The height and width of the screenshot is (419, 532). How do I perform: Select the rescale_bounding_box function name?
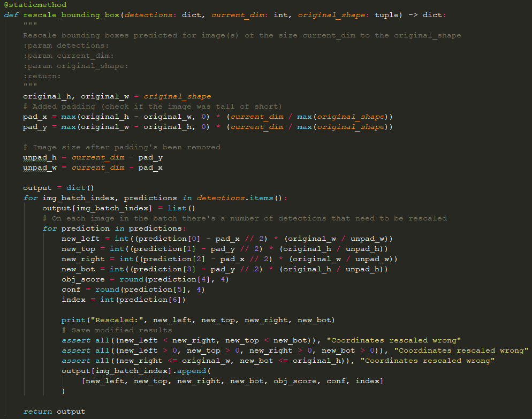click(71, 15)
